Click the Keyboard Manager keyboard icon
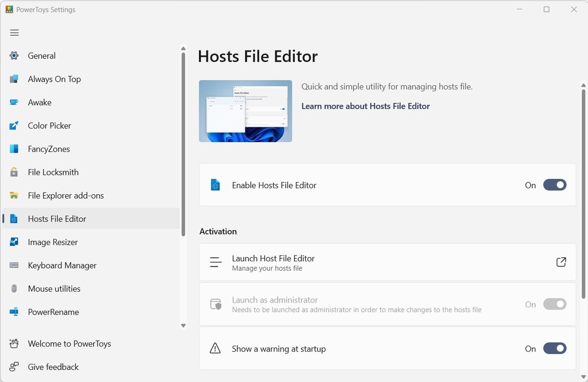Image resolution: width=588 pixels, height=382 pixels. [x=14, y=265]
